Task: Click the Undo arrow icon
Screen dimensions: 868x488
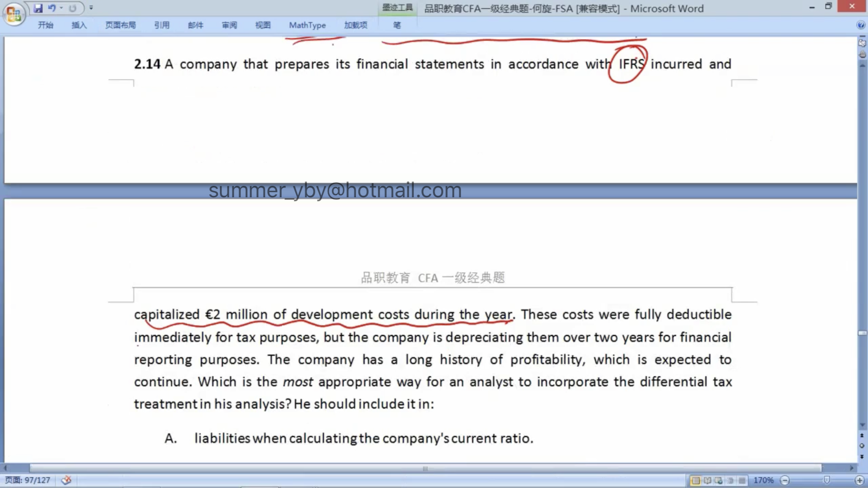Action: point(51,8)
